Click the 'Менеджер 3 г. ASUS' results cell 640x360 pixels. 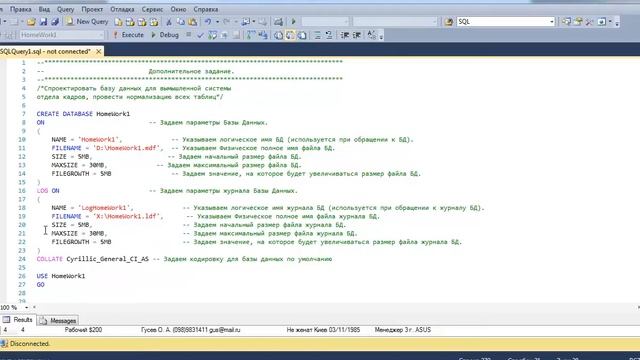point(402,330)
